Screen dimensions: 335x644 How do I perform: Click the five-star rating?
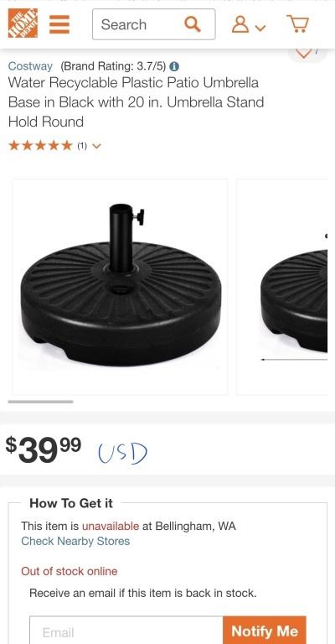point(40,145)
